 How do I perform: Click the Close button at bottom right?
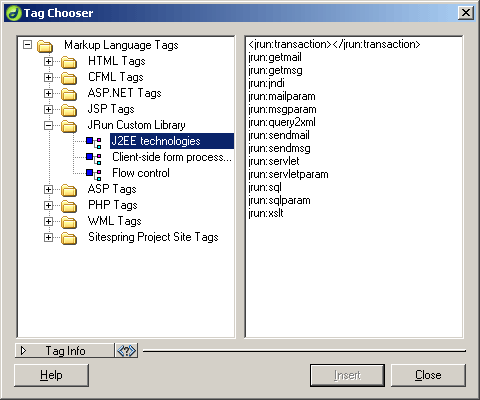click(x=428, y=375)
